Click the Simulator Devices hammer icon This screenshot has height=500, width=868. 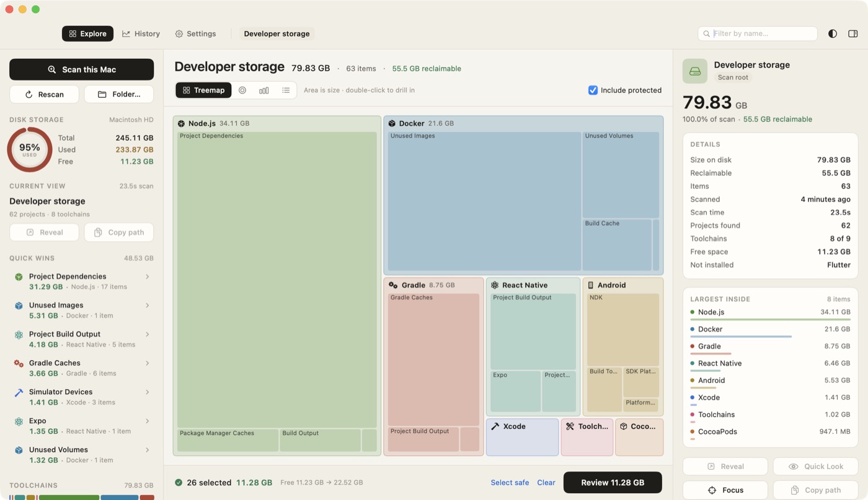pos(19,392)
